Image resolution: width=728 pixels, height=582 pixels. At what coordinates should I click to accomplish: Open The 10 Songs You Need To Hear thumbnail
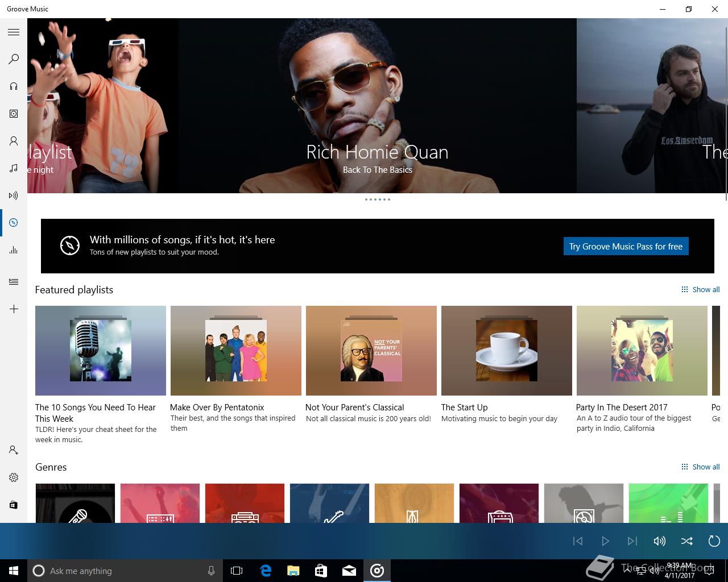pyautogui.click(x=101, y=351)
